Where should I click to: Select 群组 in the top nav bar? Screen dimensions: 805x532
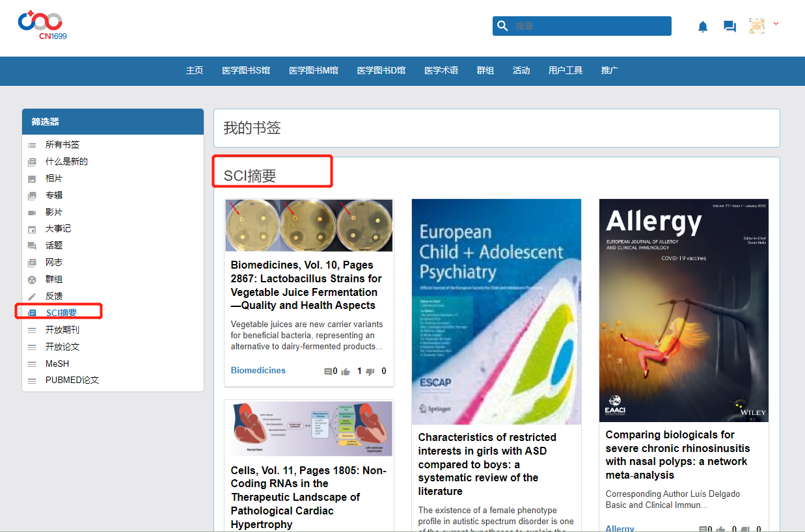pos(485,70)
